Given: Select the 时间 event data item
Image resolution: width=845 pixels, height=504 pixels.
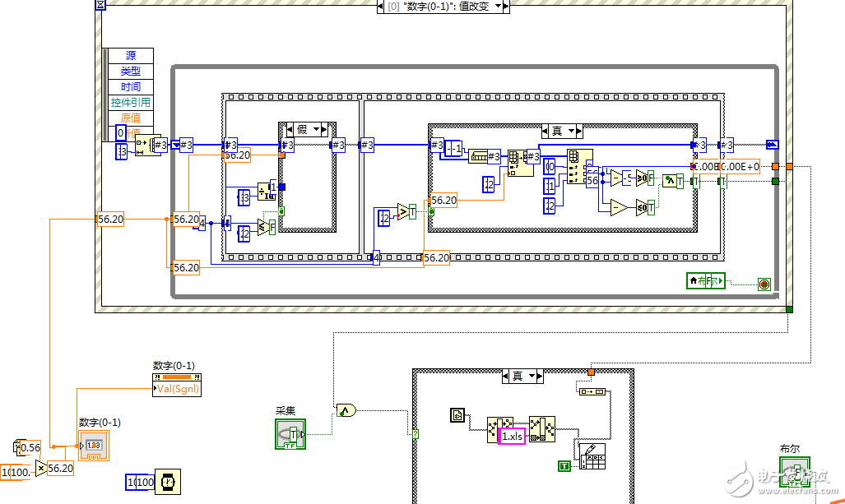Looking at the screenshot, I should pos(131,86).
